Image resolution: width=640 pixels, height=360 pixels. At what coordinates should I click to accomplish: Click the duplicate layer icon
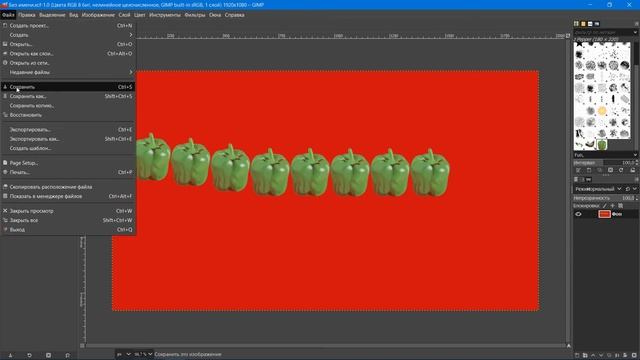[x=609, y=356]
